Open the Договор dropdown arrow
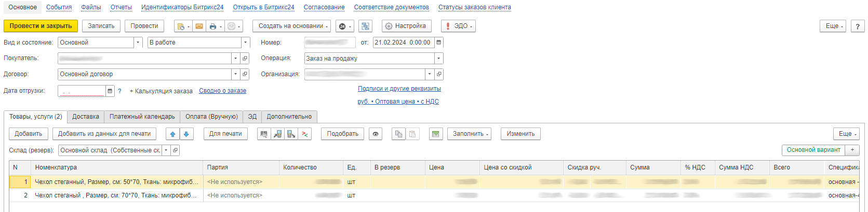The width and height of the screenshot is (868, 212). click(x=235, y=74)
